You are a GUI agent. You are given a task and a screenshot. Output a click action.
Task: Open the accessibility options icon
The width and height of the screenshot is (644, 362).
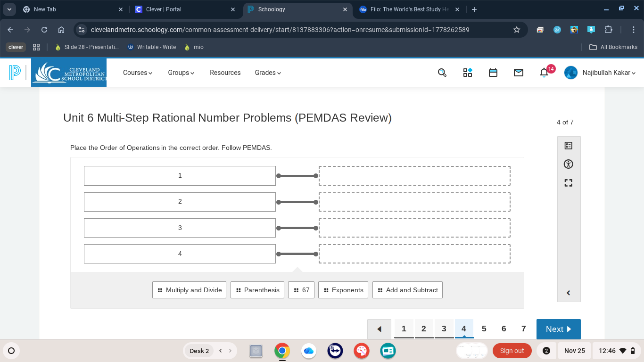(x=569, y=164)
